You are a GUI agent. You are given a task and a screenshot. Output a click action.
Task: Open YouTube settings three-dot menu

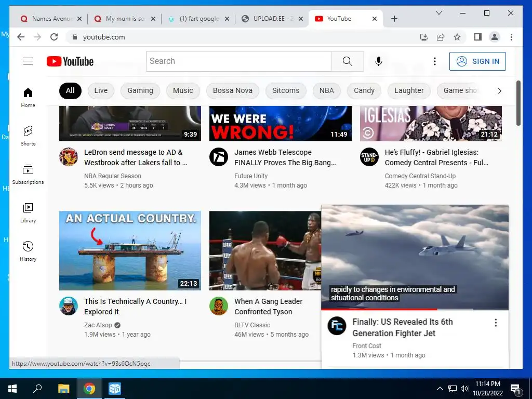point(435,61)
